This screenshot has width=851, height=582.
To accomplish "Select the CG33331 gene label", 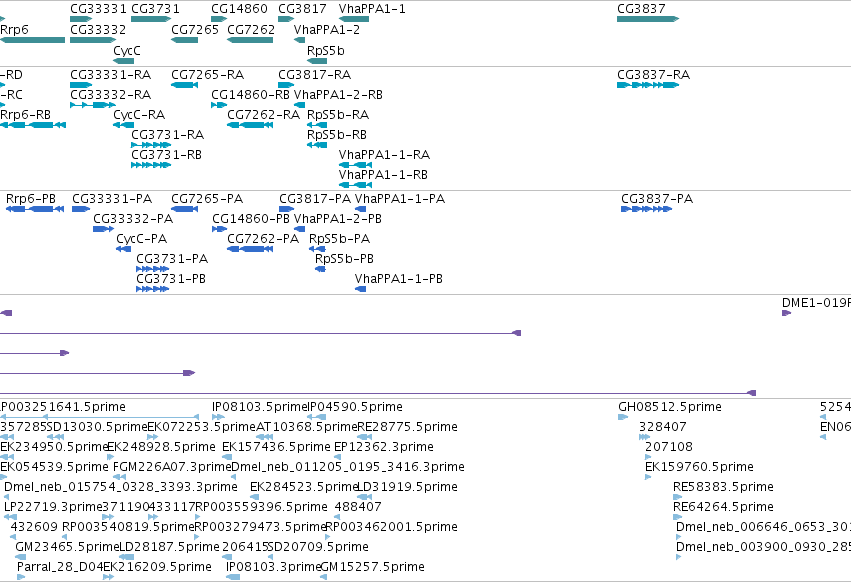I will (x=98, y=9).
